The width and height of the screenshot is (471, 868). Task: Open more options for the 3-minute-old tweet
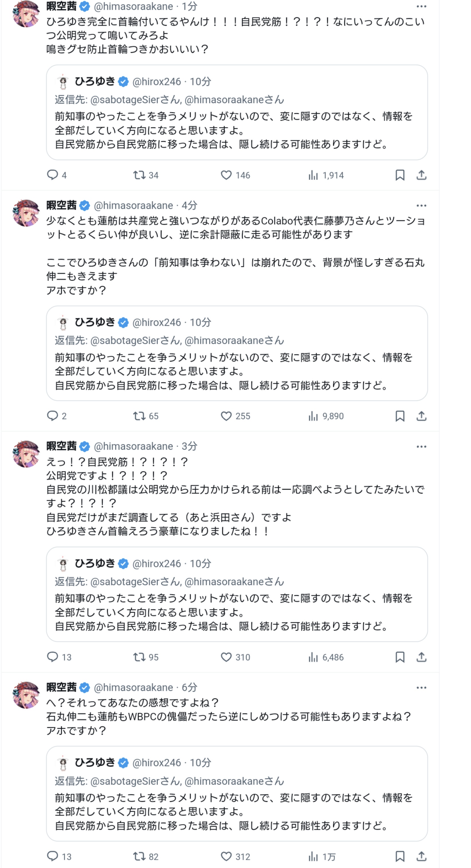(x=421, y=446)
